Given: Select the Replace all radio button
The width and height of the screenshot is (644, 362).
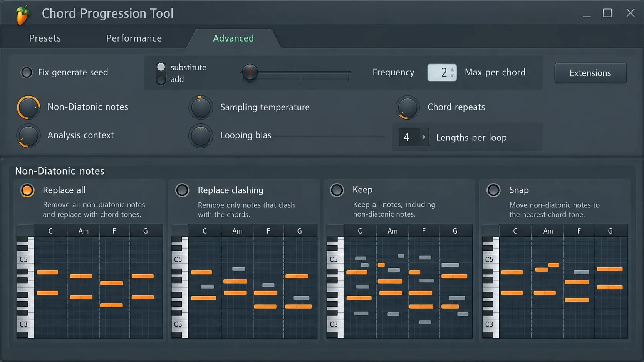Looking at the screenshot, I should [27, 190].
